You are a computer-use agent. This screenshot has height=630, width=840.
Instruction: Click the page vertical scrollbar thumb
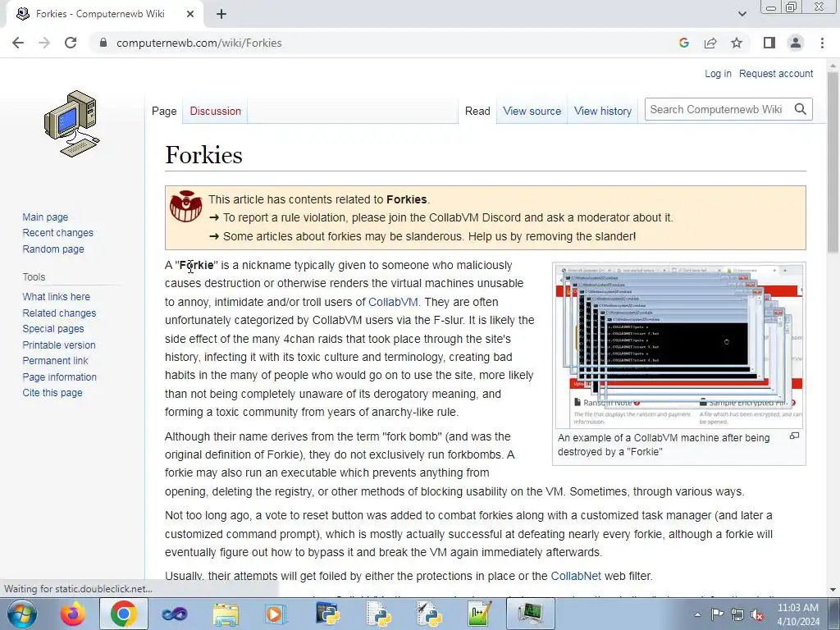coord(833,161)
